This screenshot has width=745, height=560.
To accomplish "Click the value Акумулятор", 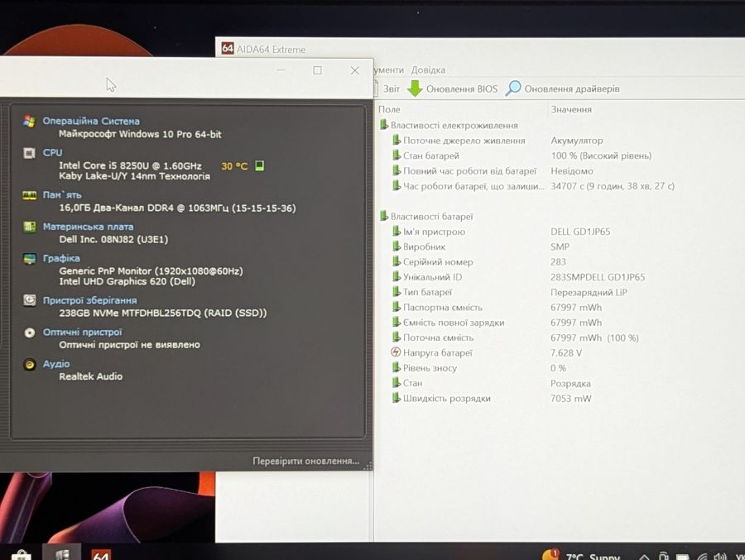I will [x=576, y=141].
